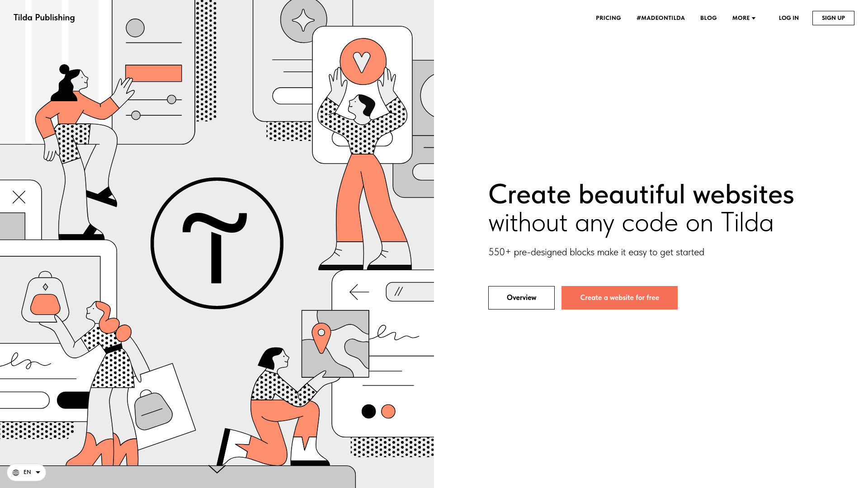Click the Overview button
868x488 pixels.
[521, 297]
